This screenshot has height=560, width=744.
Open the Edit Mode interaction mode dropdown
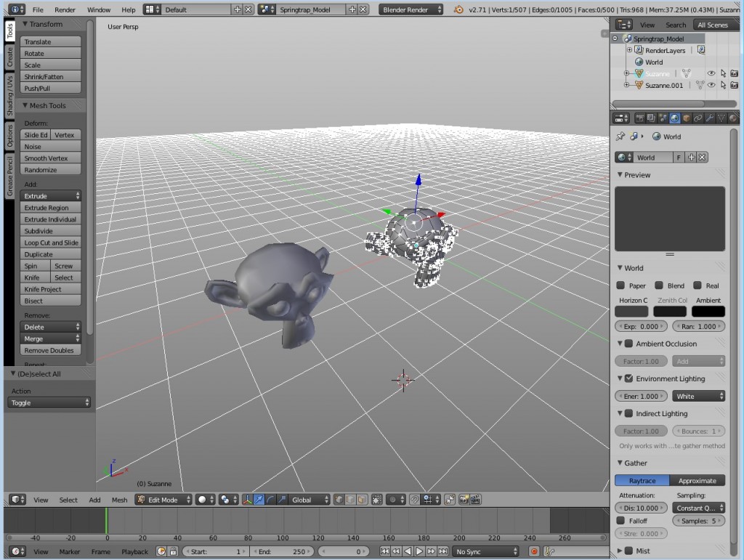(x=162, y=500)
